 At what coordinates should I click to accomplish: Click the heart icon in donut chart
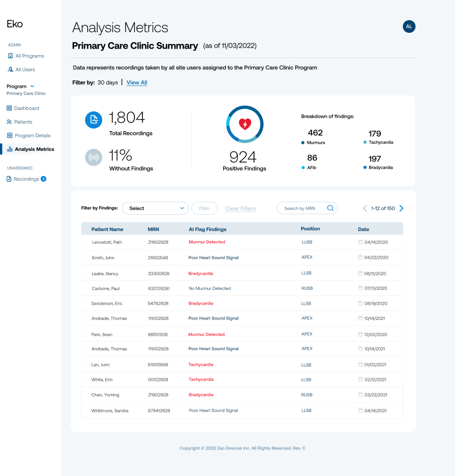(244, 124)
